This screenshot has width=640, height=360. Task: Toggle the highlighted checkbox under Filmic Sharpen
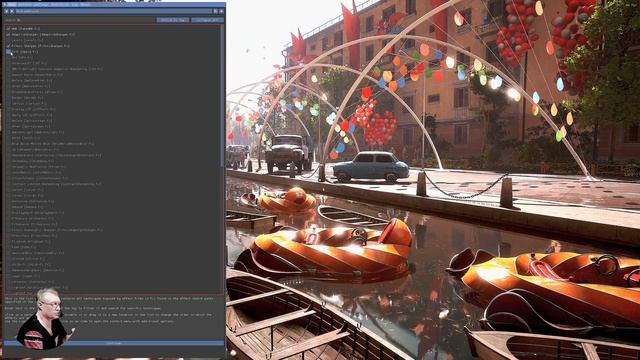point(8,52)
